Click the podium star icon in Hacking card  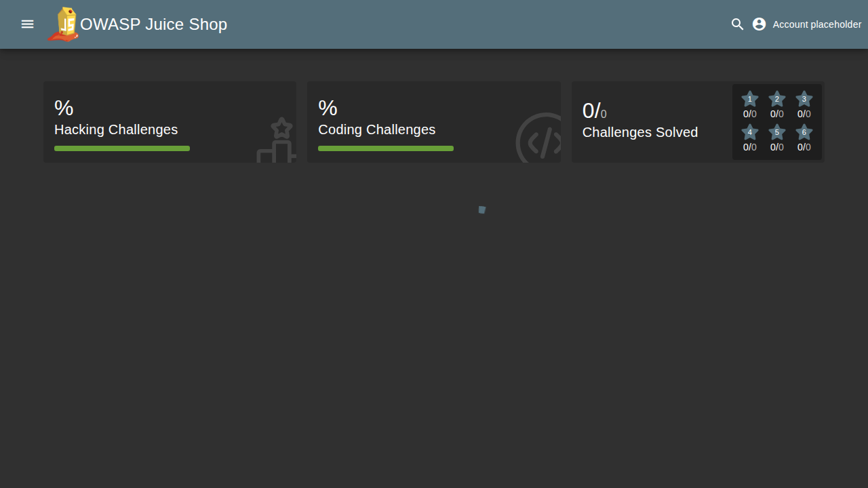[277, 141]
